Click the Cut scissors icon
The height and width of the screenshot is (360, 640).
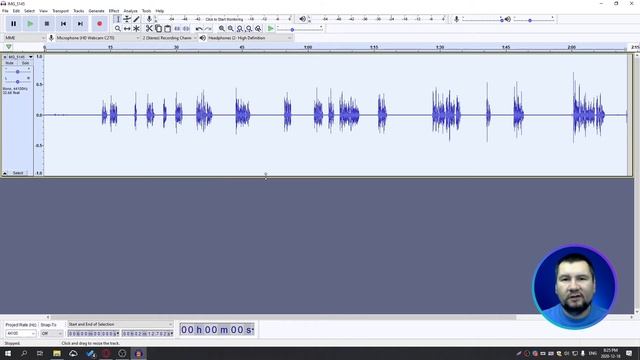pos(149,29)
